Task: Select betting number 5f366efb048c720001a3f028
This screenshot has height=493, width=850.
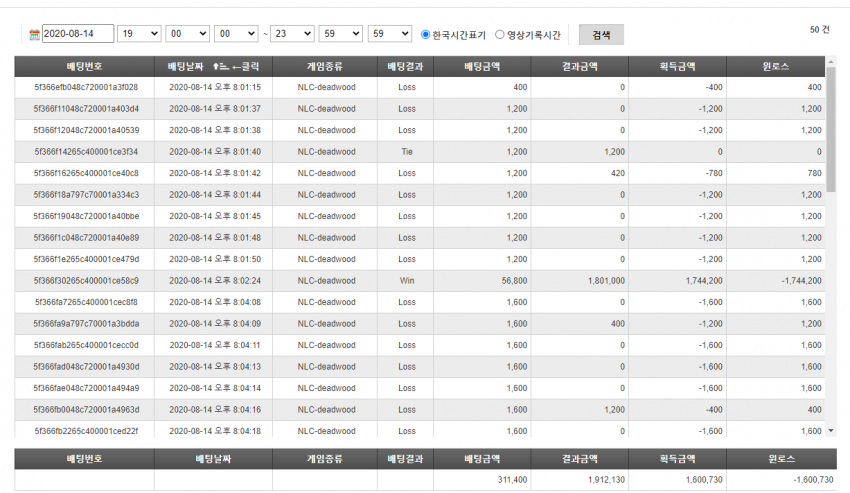Action: pyautogui.click(x=86, y=87)
